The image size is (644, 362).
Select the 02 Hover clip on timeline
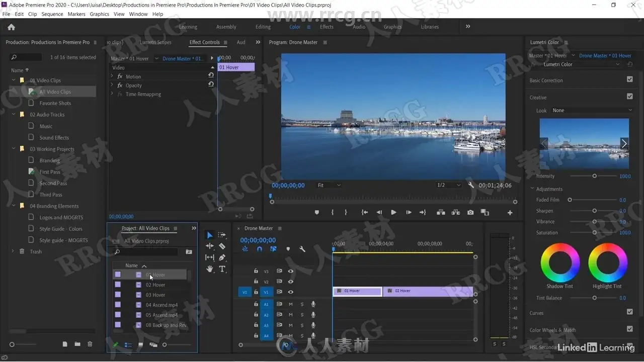point(428,291)
